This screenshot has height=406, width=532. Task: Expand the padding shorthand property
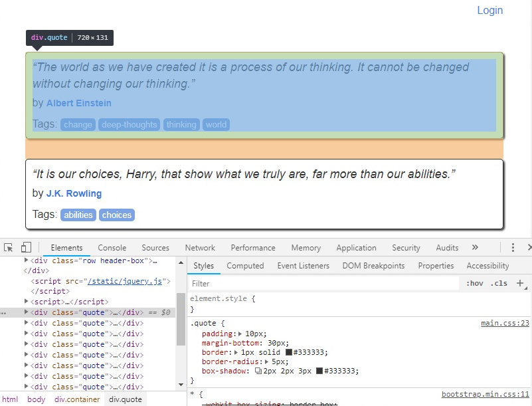pyautogui.click(x=240, y=334)
